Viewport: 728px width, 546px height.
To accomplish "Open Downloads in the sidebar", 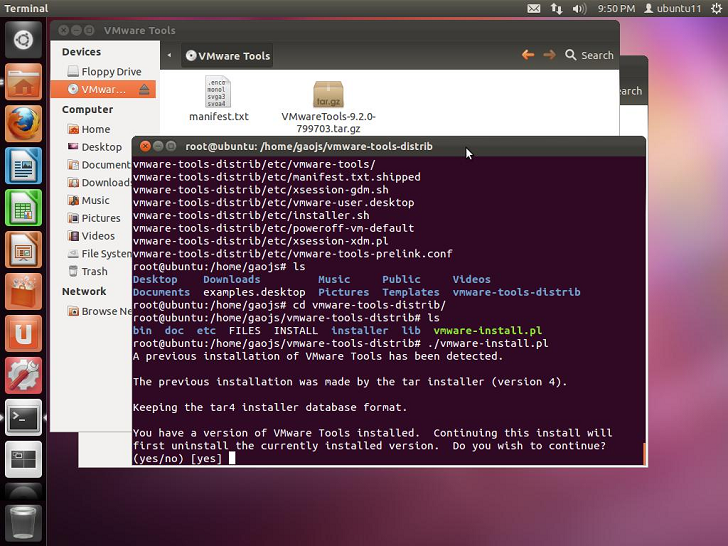I will [x=99, y=182].
